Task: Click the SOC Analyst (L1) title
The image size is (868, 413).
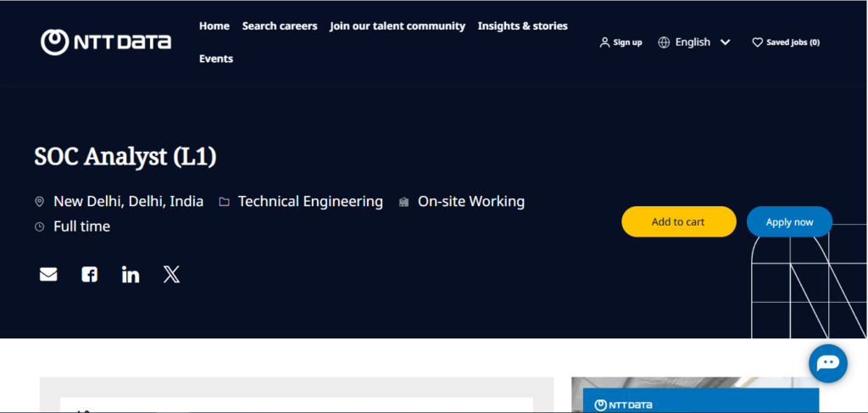Action: click(x=125, y=157)
